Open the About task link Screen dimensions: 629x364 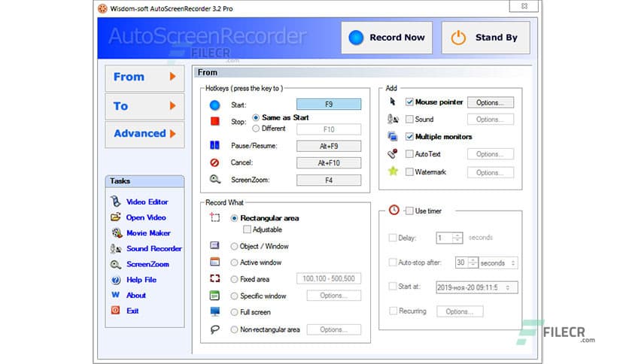point(136,296)
